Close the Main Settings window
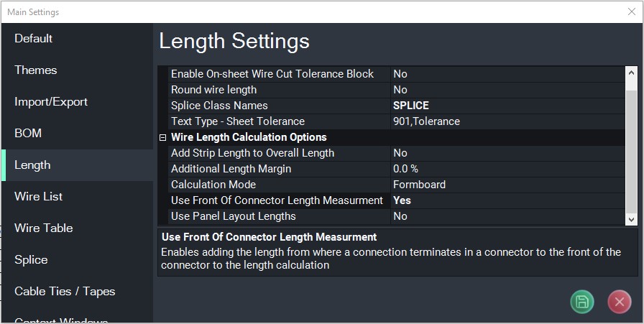 coord(632,12)
